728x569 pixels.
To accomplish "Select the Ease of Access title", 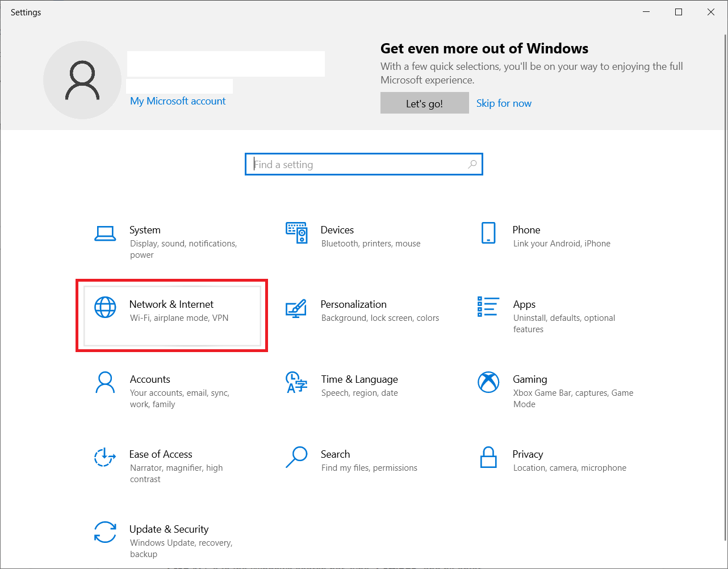I will pos(161,454).
